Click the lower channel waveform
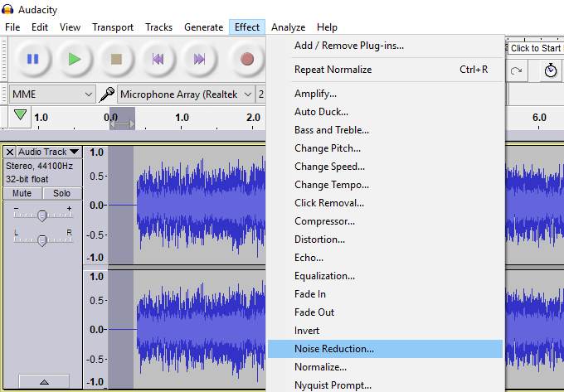Image resolution: width=564 pixels, height=392 pixels. point(187,330)
